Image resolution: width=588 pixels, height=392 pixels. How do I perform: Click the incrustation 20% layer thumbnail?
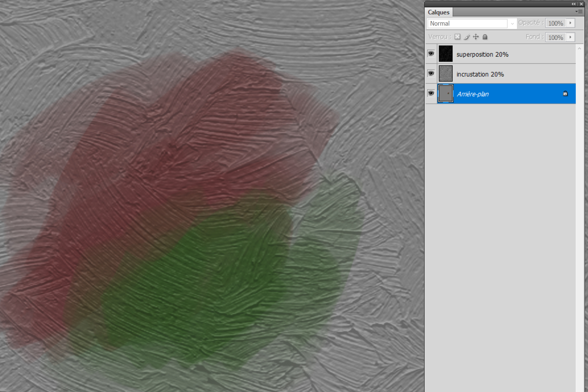point(445,73)
